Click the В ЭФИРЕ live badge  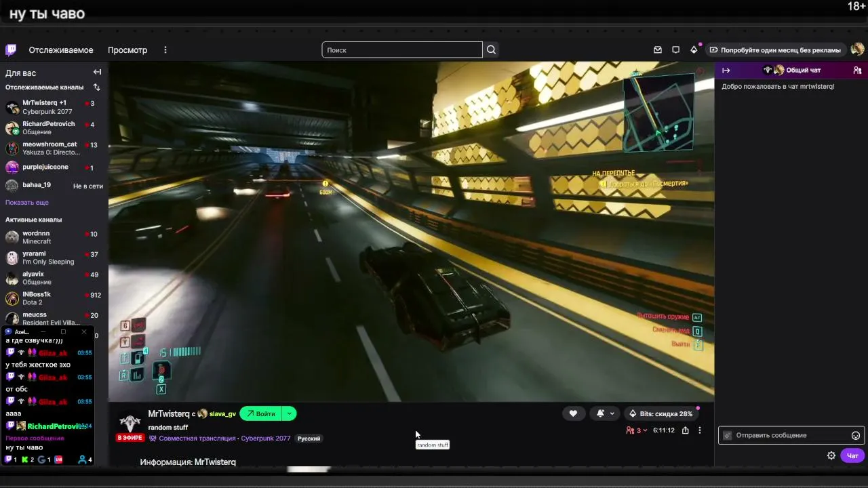pyautogui.click(x=130, y=439)
